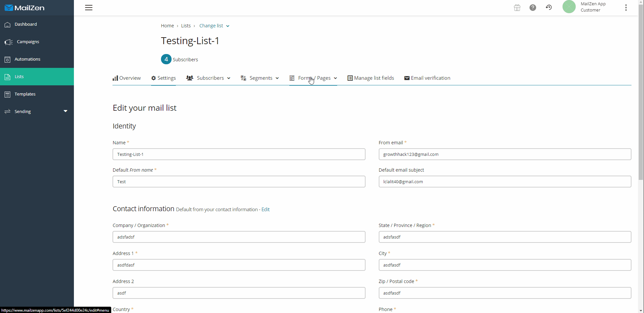This screenshot has width=644, height=313.
Task: Click inside the From email field
Action: [x=504, y=154]
